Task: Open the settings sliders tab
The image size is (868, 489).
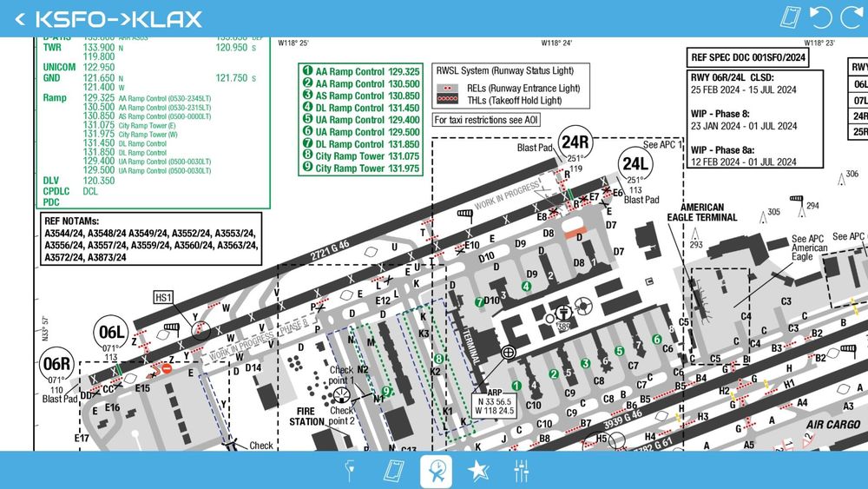Action: coord(521,472)
